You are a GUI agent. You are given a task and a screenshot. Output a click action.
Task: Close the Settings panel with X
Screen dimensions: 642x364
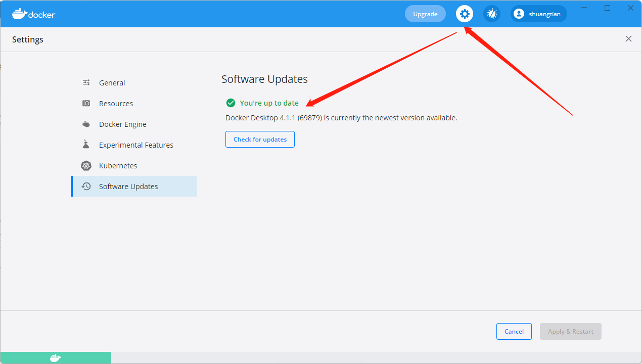(628, 39)
